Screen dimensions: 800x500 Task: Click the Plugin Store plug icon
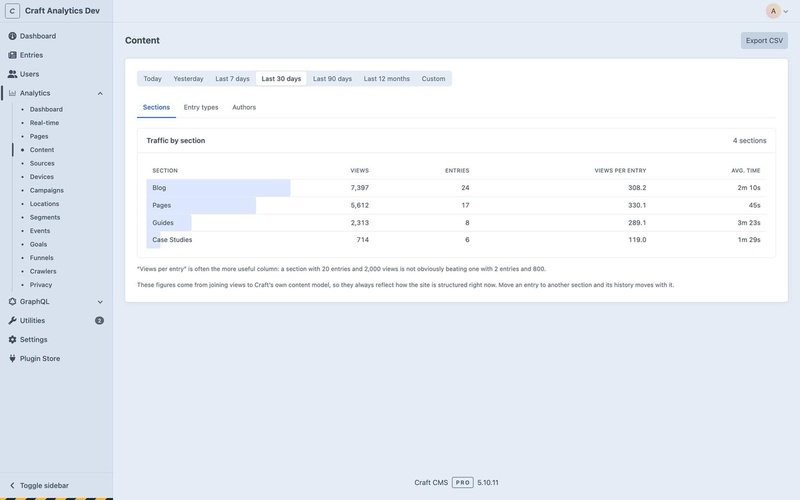click(12, 358)
